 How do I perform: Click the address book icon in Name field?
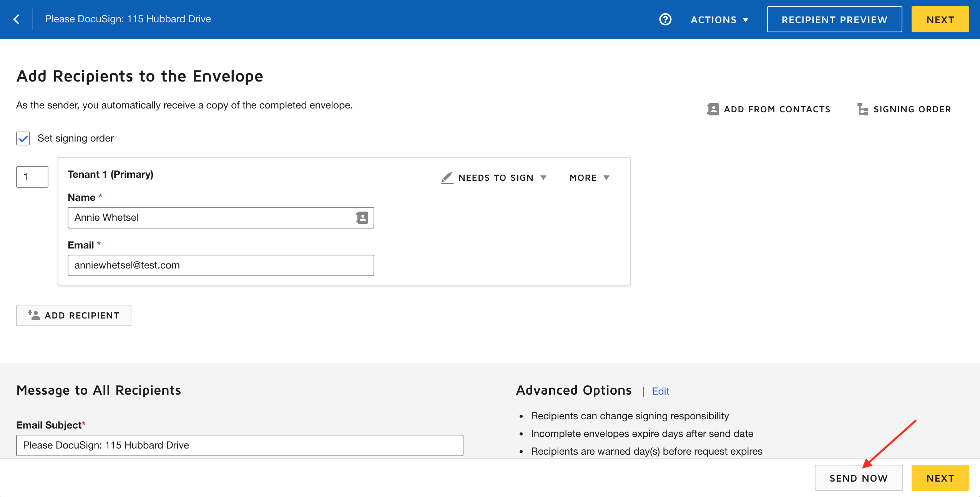coord(362,218)
